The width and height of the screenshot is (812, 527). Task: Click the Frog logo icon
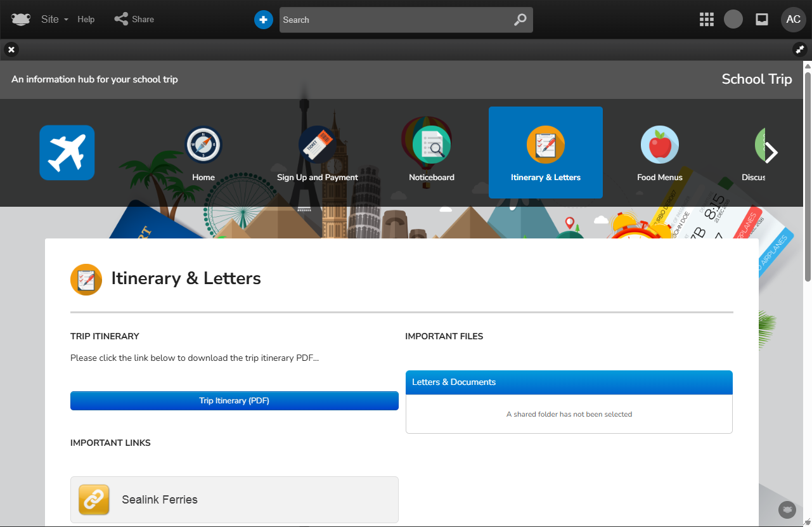coord(21,20)
